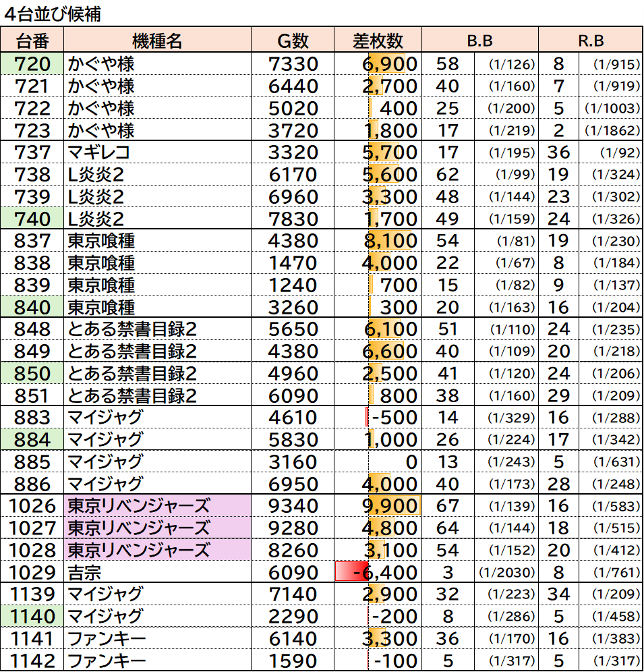Click the -200 difference value
The image size is (644, 672).
pyautogui.click(x=394, y=616)
